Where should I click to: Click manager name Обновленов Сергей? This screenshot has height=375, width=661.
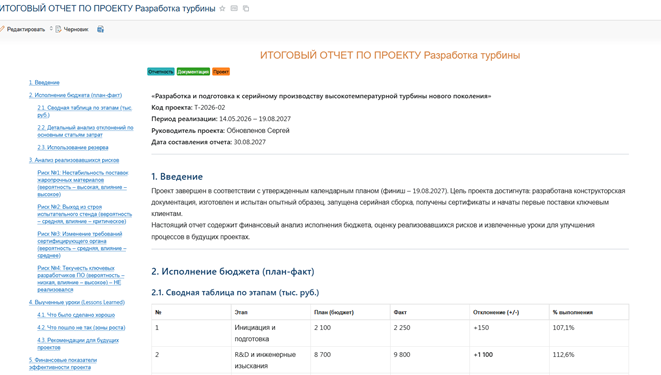tap(258, 131)
